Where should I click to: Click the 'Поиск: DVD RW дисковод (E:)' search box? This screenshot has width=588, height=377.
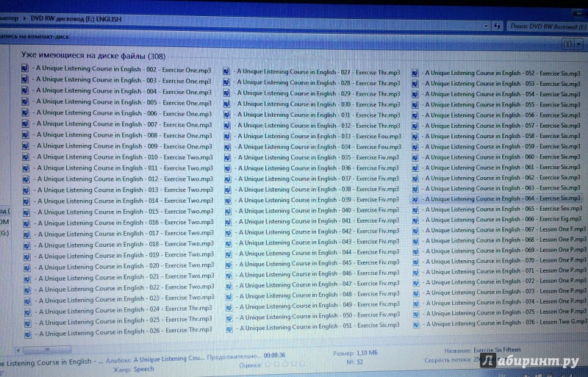point(547,26)
